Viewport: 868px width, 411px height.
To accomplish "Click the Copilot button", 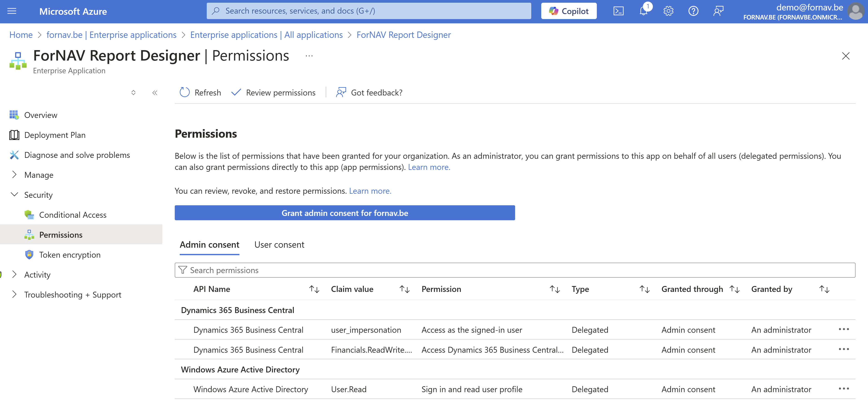I will coord(568,11).
